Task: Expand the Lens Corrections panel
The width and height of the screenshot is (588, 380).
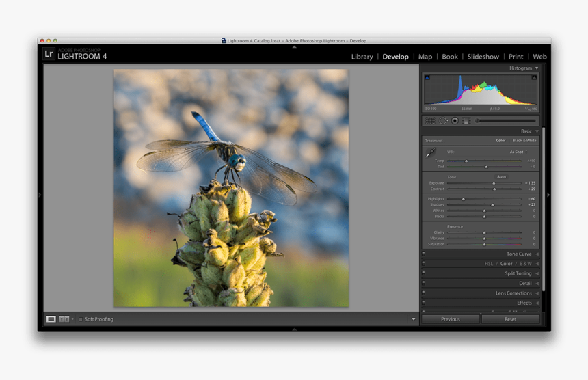Action: click(537, 293)
